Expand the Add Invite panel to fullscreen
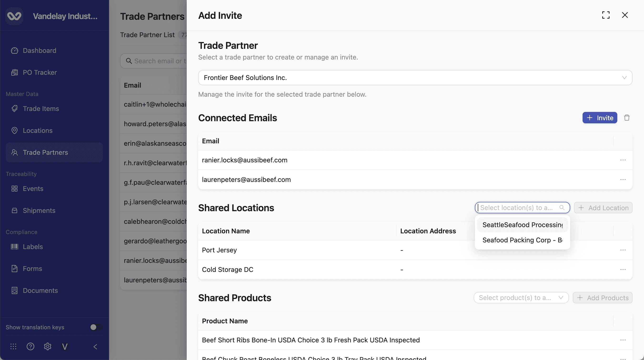Screen dimensions: 644x360 click(605, 15)
